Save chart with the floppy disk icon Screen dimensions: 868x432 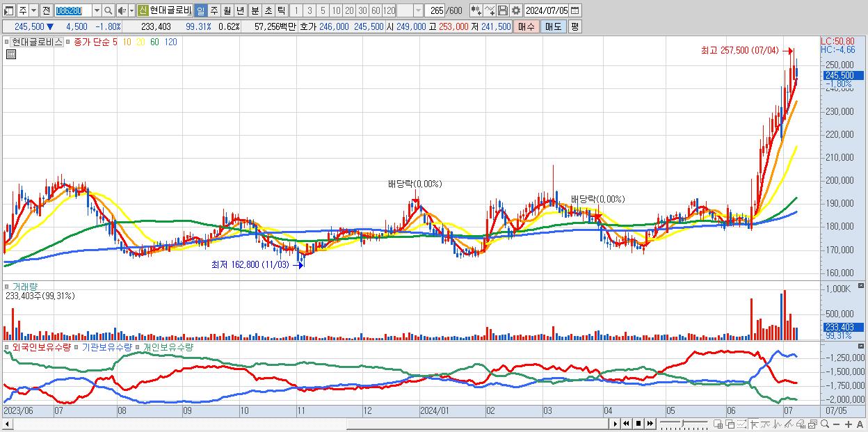point(503,10)
